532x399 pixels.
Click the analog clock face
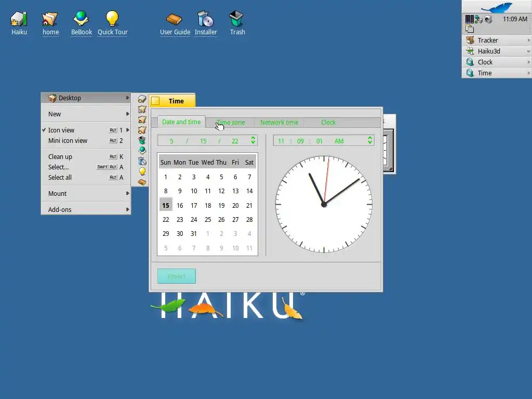[x=324, y=204]
